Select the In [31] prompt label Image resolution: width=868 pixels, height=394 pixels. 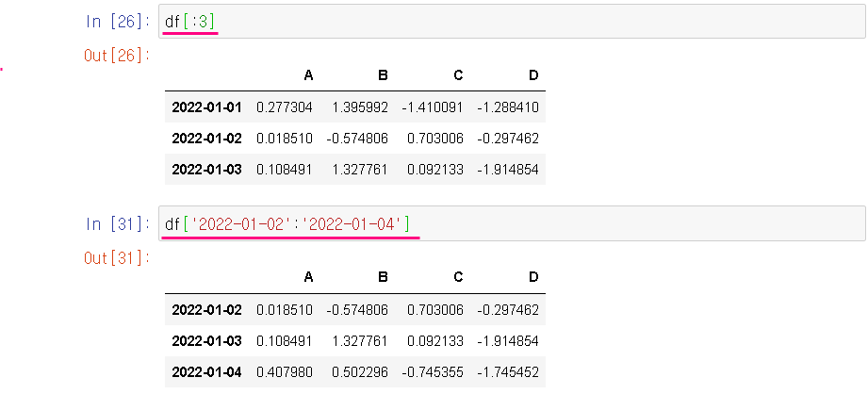118,223
